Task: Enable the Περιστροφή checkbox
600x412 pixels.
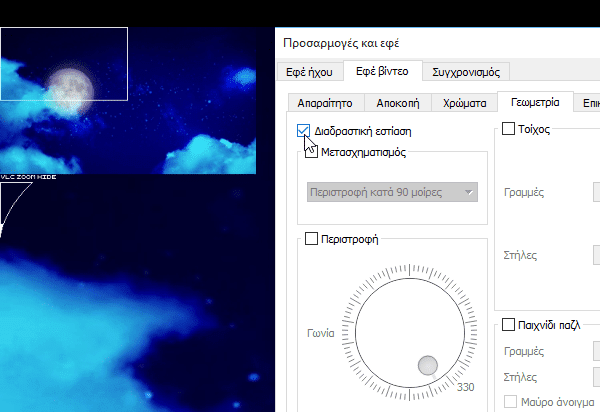Action: point(311,239)
